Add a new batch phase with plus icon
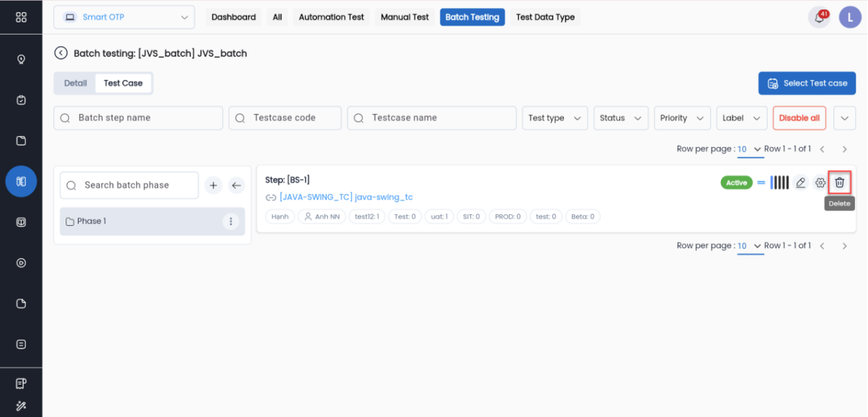Image resolution: width=868 pixels, height=417 pixels. pos(213,185)
